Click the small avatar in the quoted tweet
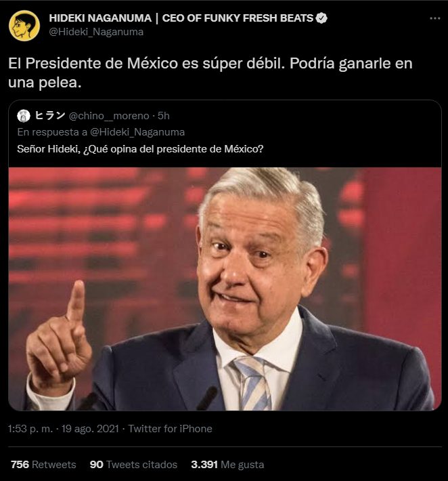The image size is (448, 481). tap(24, 116)
